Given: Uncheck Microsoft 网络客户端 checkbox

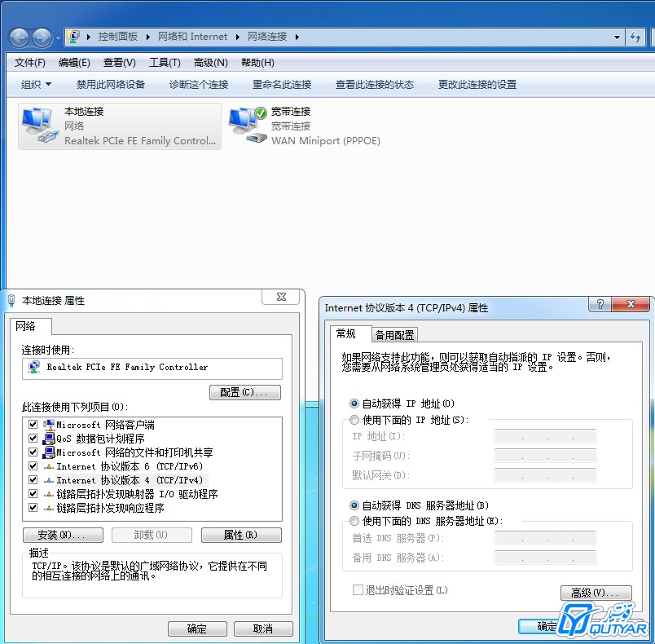Looking at the screenshot, I should [33, 424].
